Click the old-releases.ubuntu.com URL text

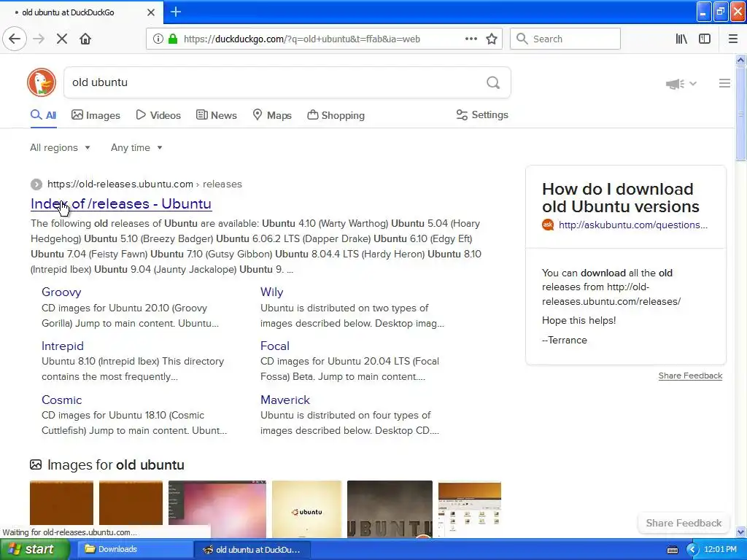120,184
